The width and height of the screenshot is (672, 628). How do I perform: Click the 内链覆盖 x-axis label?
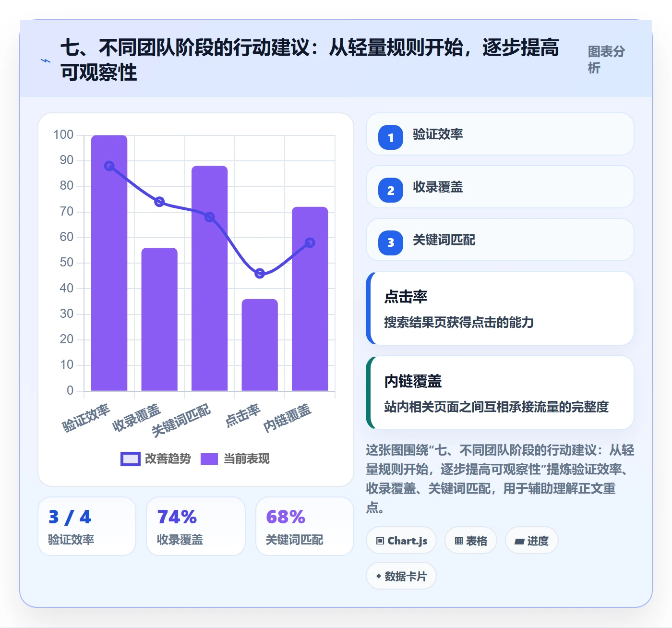(x=288, y=418)
